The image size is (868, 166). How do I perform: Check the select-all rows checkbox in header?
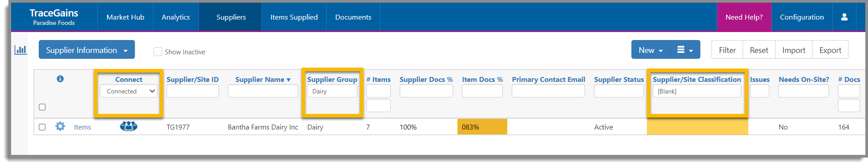coord(42,107)
